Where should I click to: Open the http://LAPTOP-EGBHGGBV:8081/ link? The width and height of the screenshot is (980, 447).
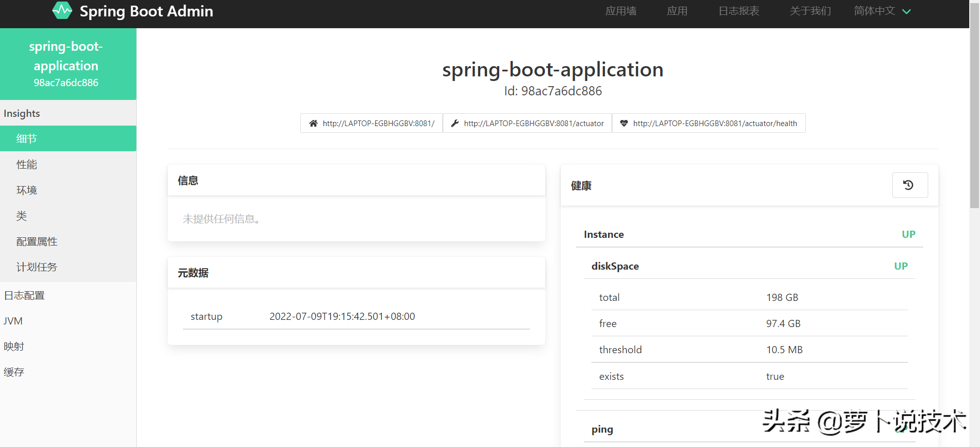tap(372, 123)
